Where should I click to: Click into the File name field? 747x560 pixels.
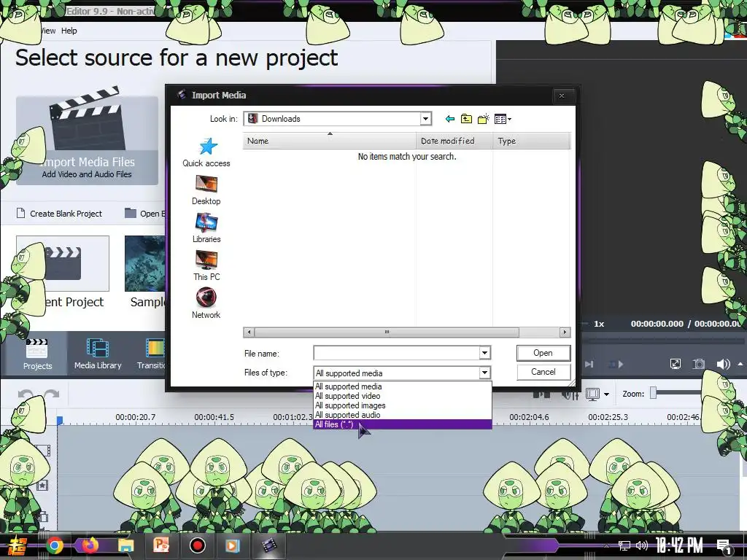tap(396, 353)
